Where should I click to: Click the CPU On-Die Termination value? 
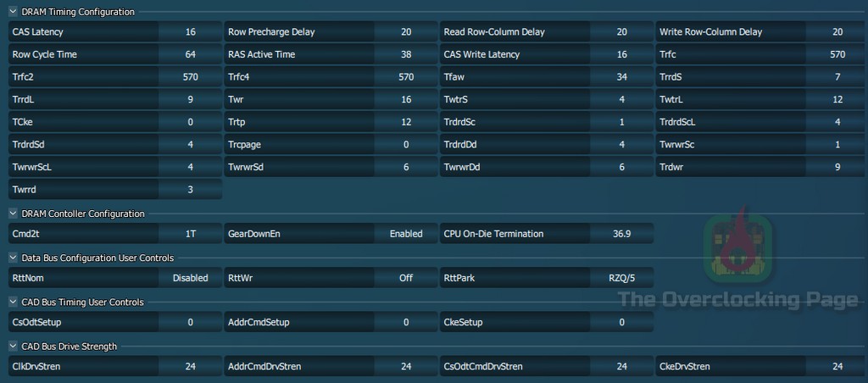(621, 234)
